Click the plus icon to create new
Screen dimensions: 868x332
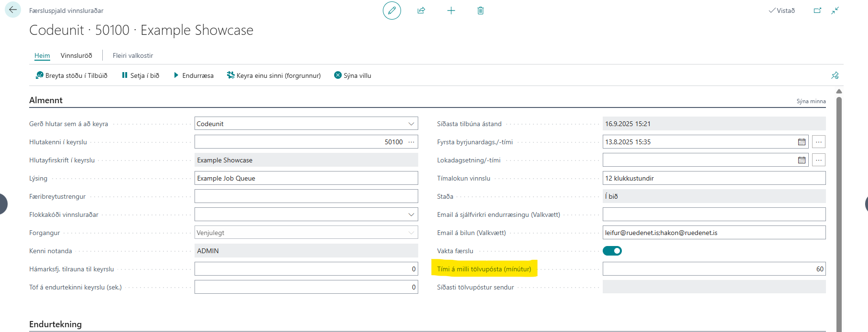[451, 11]
